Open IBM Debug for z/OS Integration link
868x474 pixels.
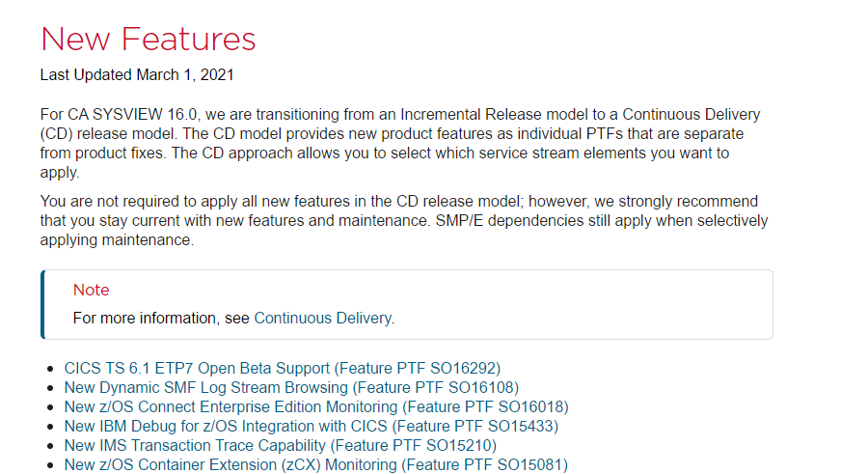click(x=312, y=427)
